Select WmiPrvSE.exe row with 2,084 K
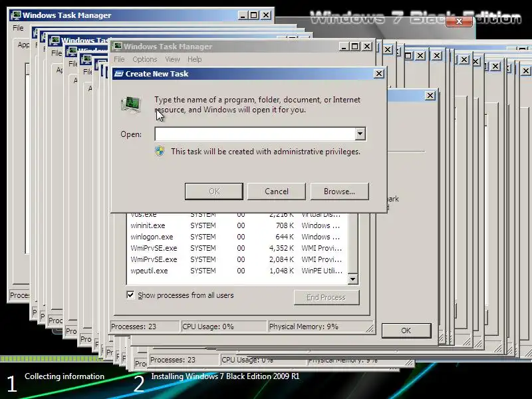532x399 pixels. click(x=236, y=259)
